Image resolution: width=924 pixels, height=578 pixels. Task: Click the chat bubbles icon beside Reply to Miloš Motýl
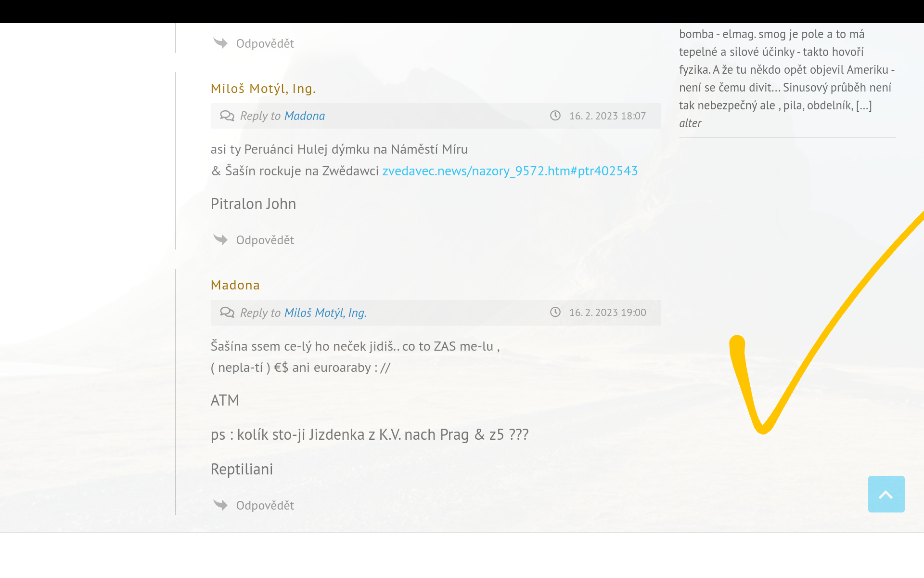point(227,312)
